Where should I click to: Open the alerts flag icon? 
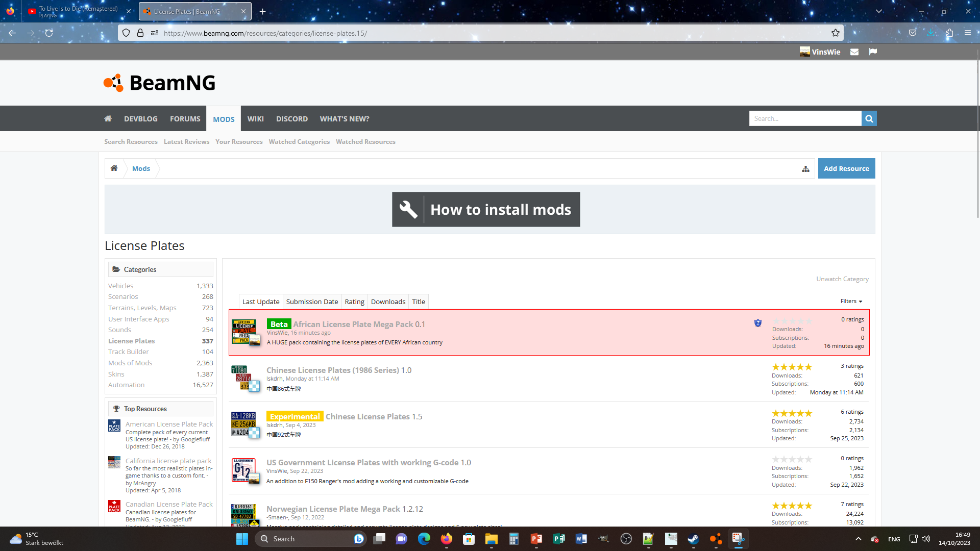(x=873, y=52)
